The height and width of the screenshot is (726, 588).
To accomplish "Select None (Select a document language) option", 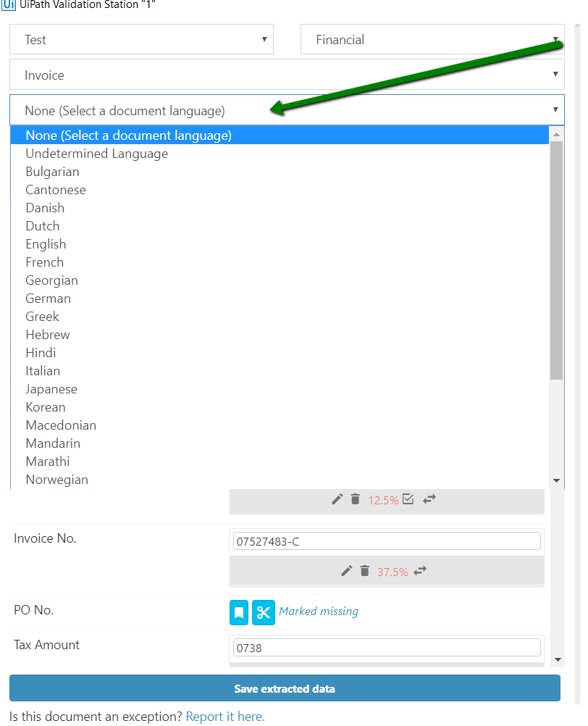I will point(280,135).
